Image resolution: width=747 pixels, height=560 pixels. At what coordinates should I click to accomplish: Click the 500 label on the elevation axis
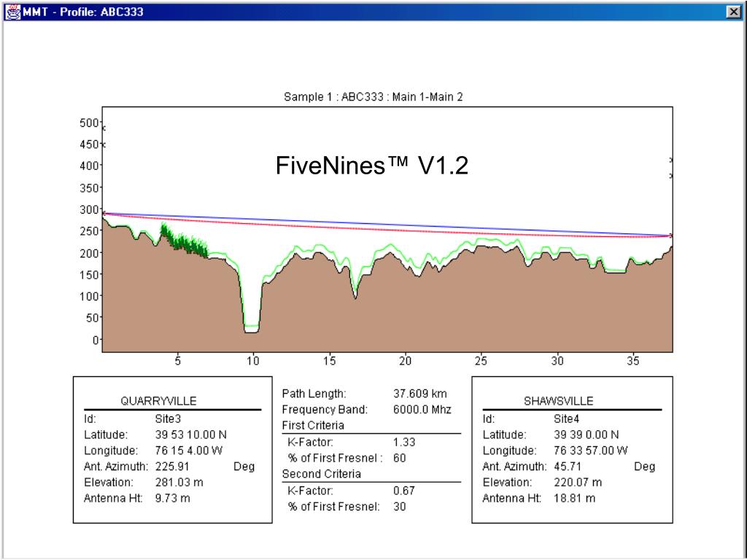pyautogui.click(x=88, y=122)
